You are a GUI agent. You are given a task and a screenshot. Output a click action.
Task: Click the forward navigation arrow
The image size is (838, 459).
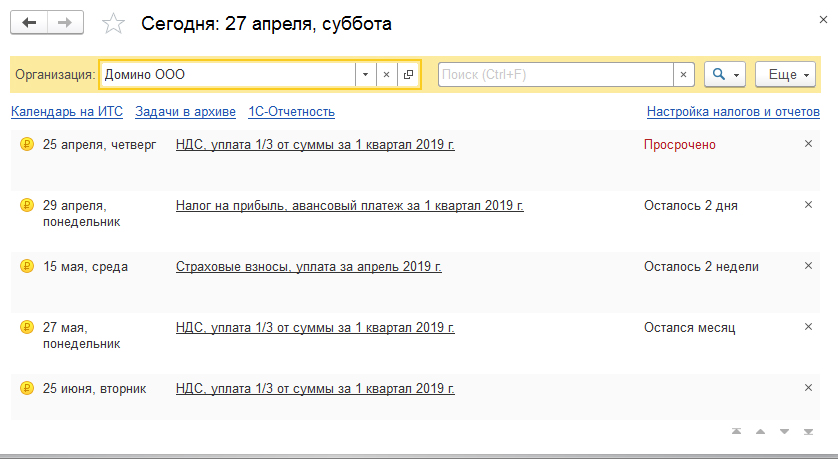click(x=65, y=22)
